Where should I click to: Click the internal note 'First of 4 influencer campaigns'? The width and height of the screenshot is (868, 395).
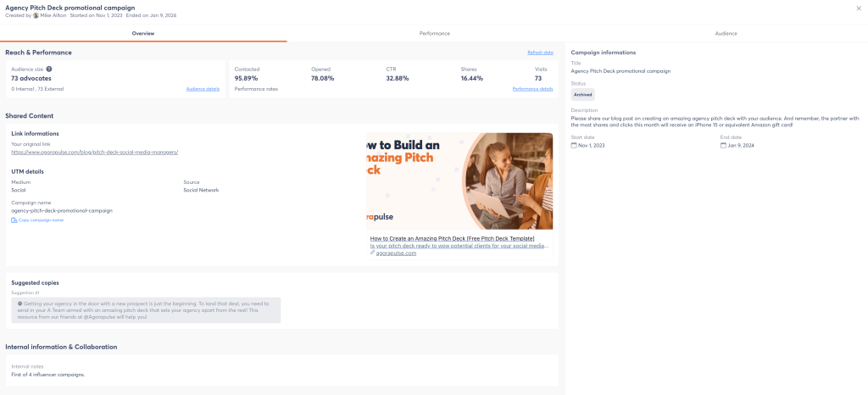(x=48, y=375)
